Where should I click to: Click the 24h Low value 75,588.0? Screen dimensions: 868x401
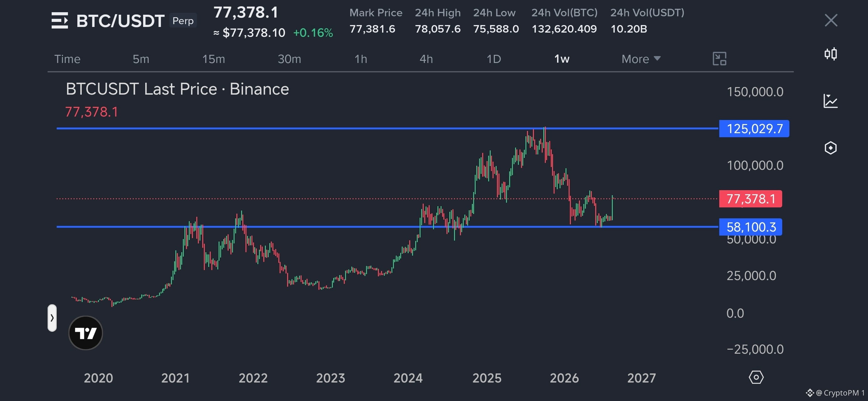pos(496,29)
